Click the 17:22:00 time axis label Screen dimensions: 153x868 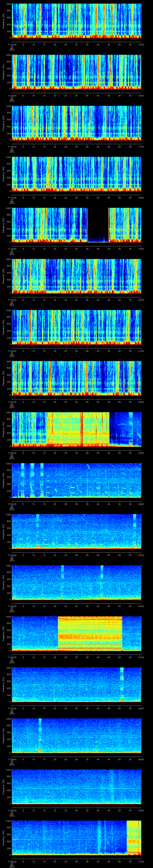(12, 453)
